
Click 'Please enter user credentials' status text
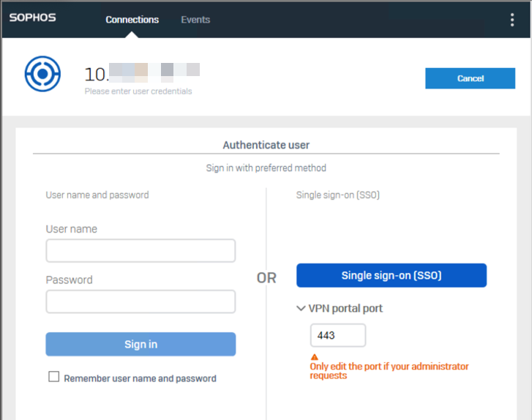[138, 91]
